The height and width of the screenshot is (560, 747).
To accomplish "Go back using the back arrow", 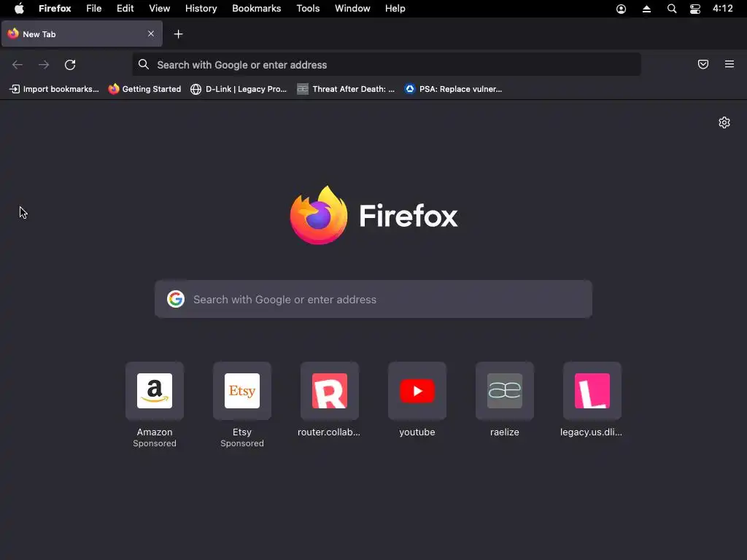I will (x=18, y=65).
